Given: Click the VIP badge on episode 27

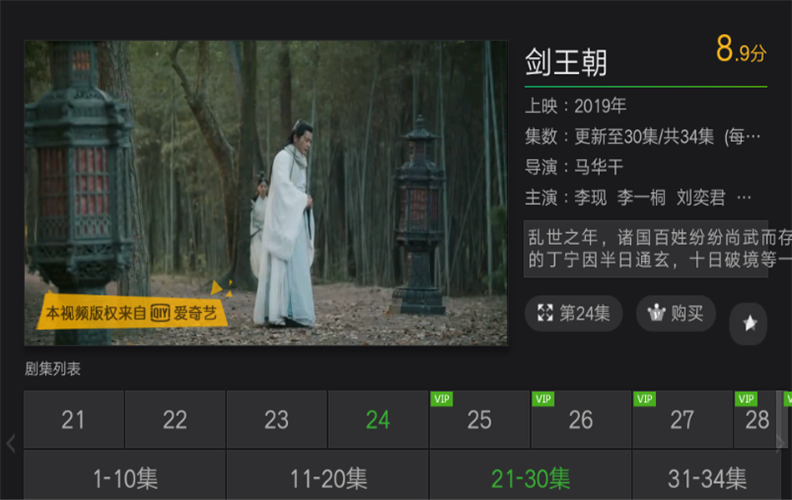Looking at the screenshot, I should (645, 398).
